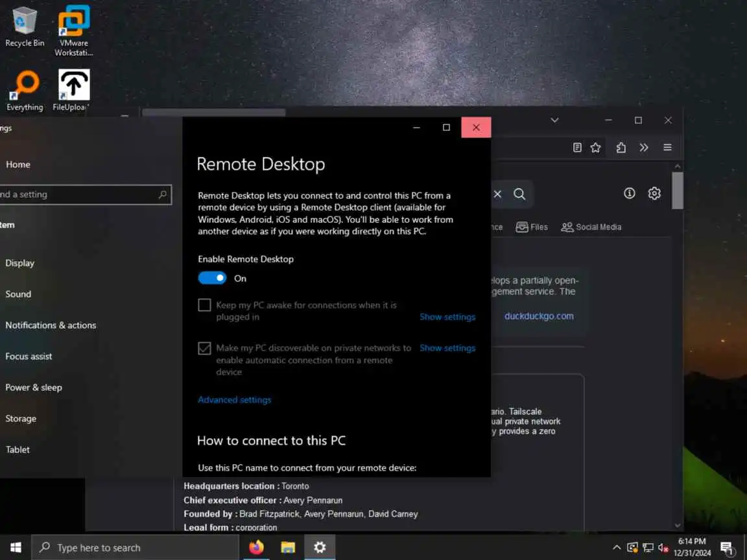Image resolution: width=747 pixels, height=560 pixels.
Task: Click the scrollbar up arrow in Firefox
Action: click(x=678, y=166)
